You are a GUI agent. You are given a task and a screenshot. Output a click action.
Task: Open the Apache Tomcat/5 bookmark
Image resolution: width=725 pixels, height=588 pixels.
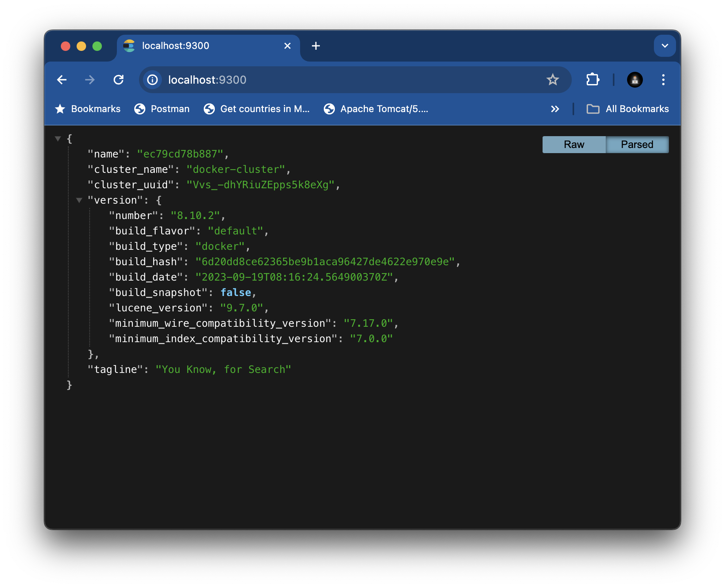[376, 109]
